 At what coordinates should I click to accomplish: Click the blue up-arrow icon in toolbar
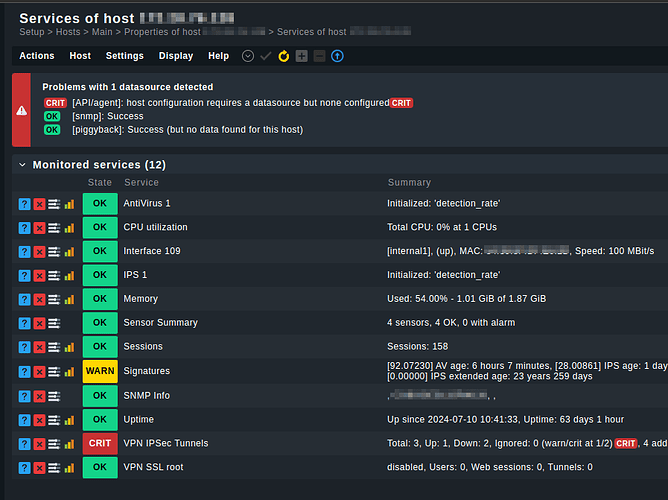pos(337,57)
